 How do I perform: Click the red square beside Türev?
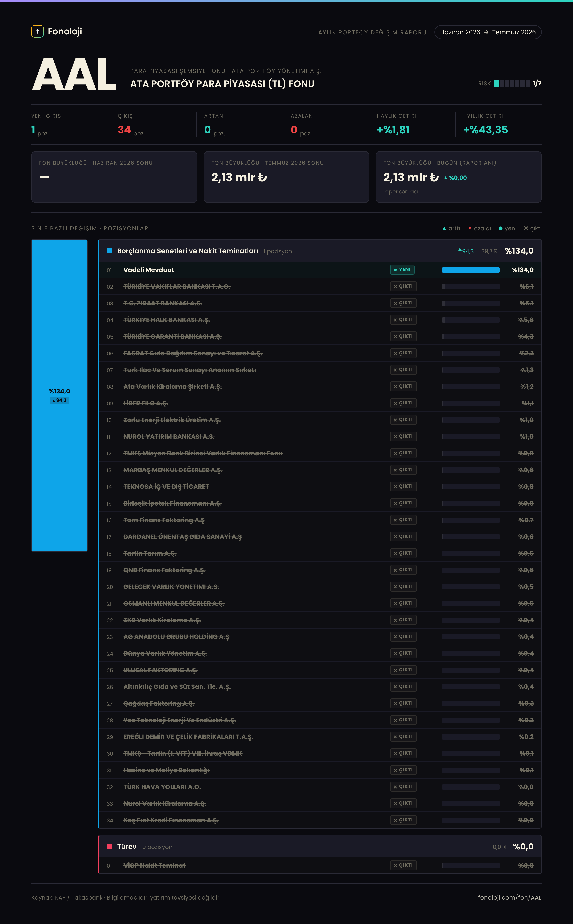pyautogui.click(x=110, y=846)
